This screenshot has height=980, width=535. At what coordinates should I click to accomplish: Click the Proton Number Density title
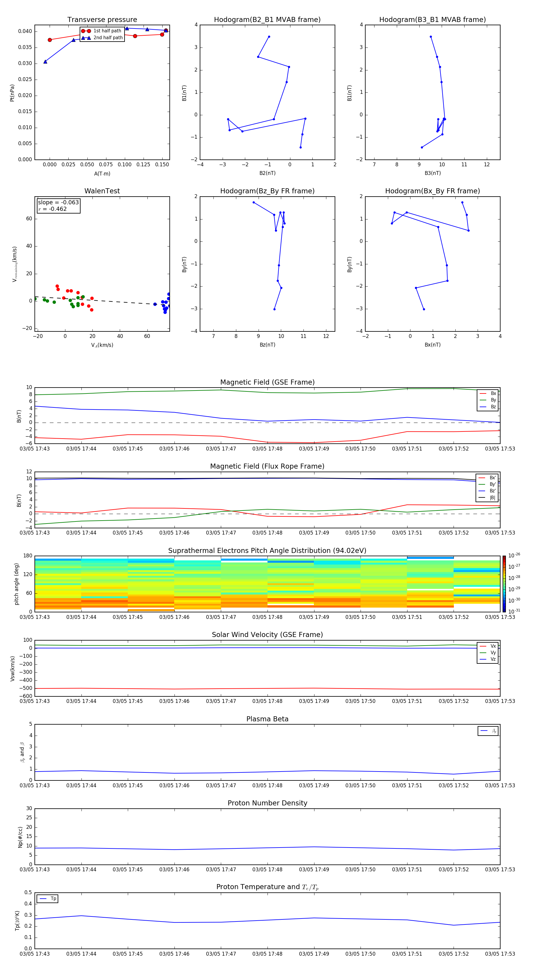click(267, 803)
